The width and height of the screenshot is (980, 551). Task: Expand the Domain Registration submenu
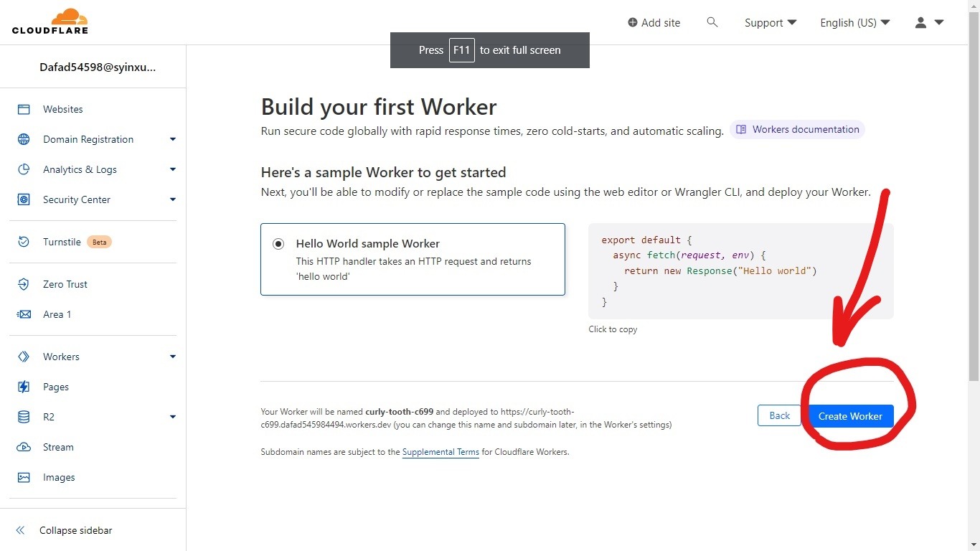click(173, 139)
